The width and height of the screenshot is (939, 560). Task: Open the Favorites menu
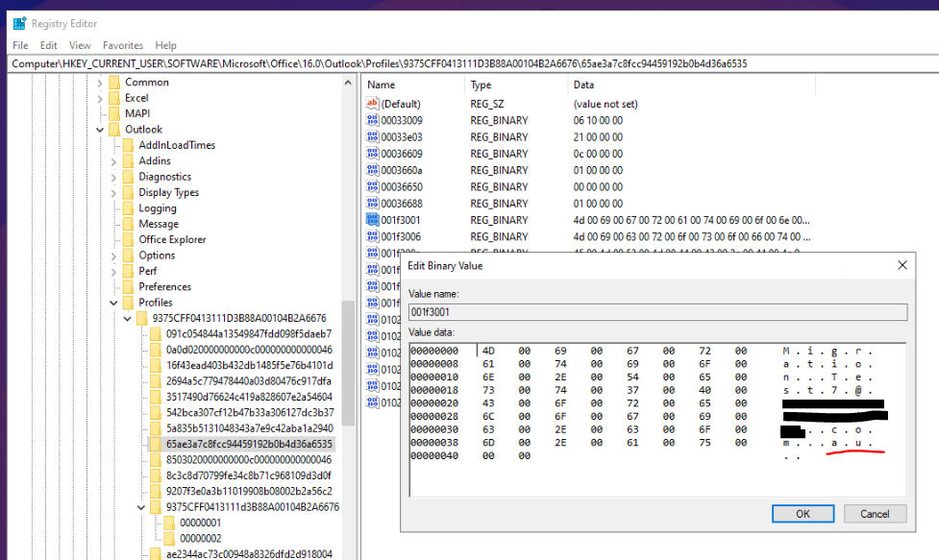pyautogui.click(x=123, y=45)
